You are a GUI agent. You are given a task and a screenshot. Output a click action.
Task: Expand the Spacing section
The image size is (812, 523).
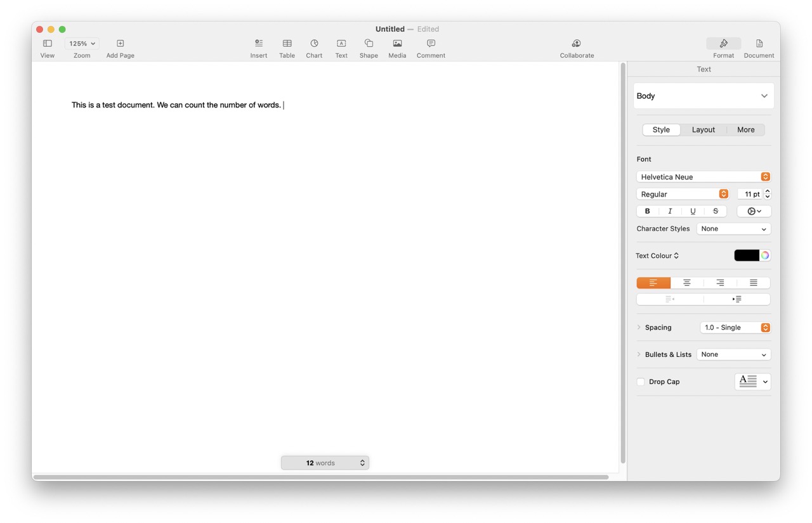[639, 328]
